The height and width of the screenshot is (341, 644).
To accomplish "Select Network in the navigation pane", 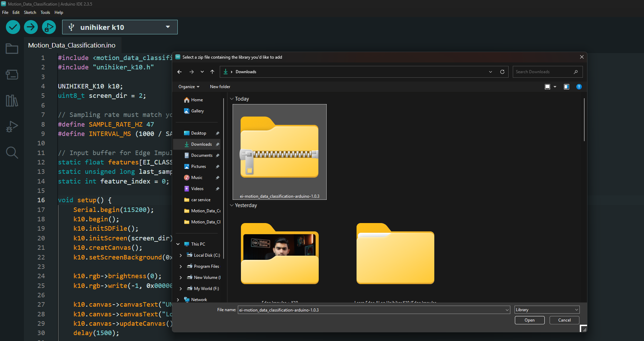I will [199, 300].
